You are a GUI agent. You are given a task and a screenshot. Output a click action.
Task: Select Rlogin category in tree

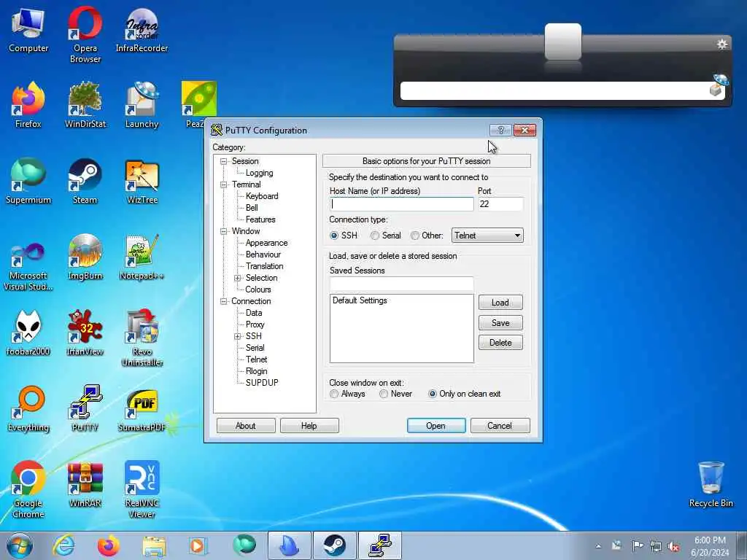pos(256,371)
